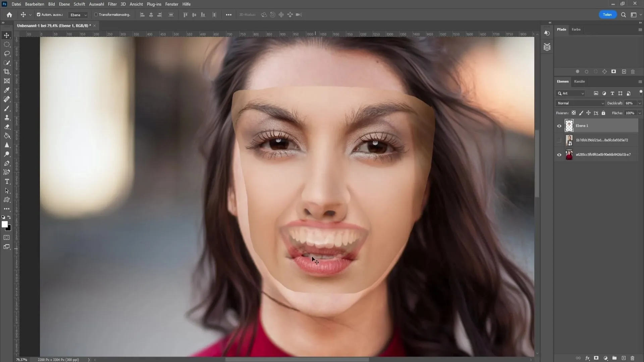Open the Bearbeiten menu
Viewport: 644px width, 362px height.
point(34,4)
